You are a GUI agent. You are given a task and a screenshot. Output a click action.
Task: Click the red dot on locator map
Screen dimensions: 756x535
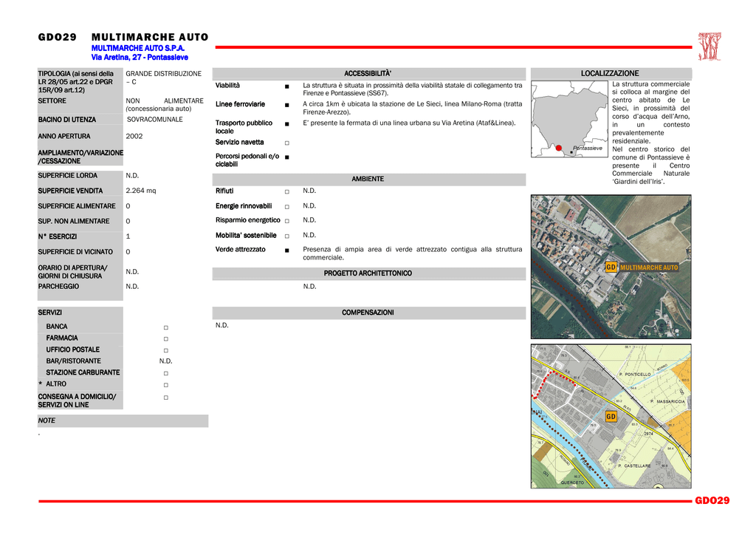559,148
